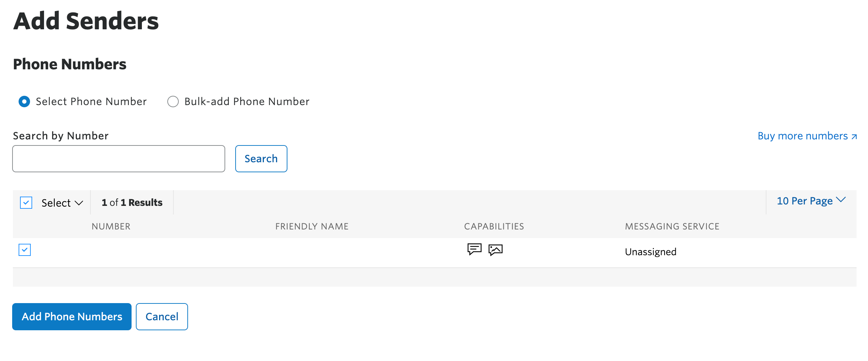868x361 pixels.
Task: Click the NUMBER column header
Action: (x=111, y=226)
